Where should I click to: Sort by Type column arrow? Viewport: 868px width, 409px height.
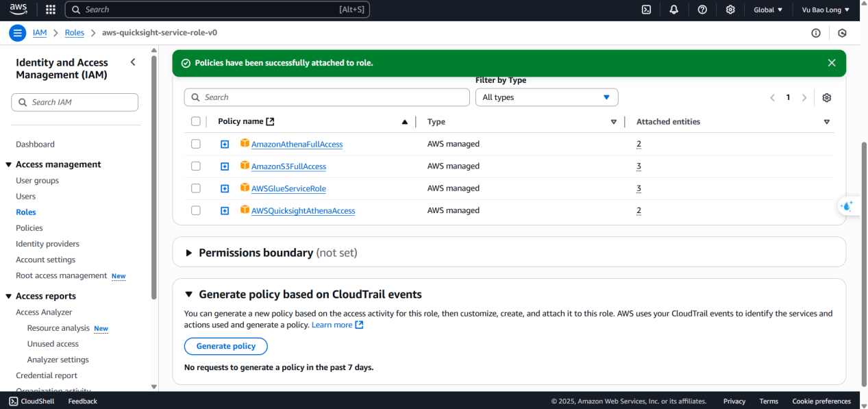coord(614,122)
